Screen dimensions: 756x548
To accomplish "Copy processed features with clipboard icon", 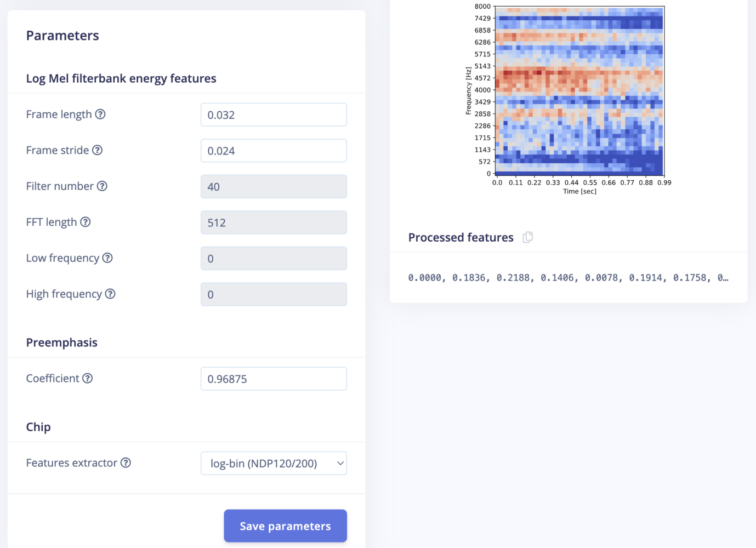I will (x=527, y=237).
